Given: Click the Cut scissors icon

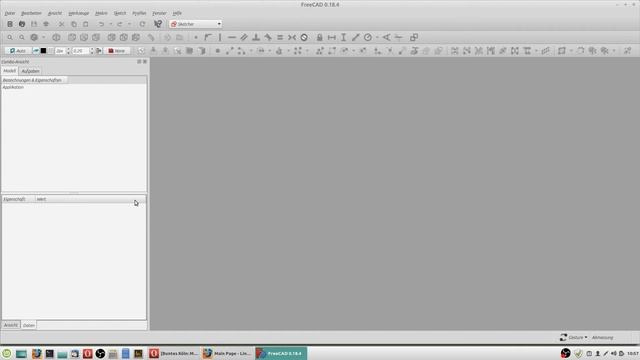Looking at the screenshot, I should [x=62, y=24].
